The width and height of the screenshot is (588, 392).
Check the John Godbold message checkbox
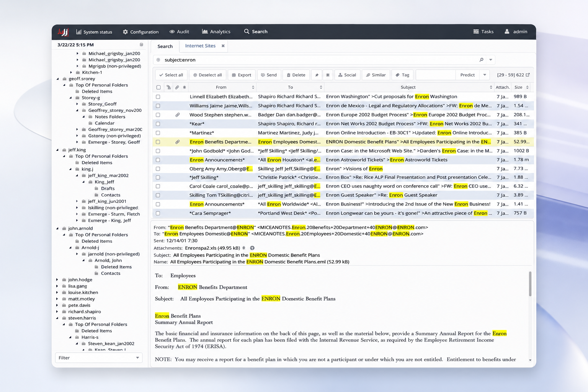point(158,151)
